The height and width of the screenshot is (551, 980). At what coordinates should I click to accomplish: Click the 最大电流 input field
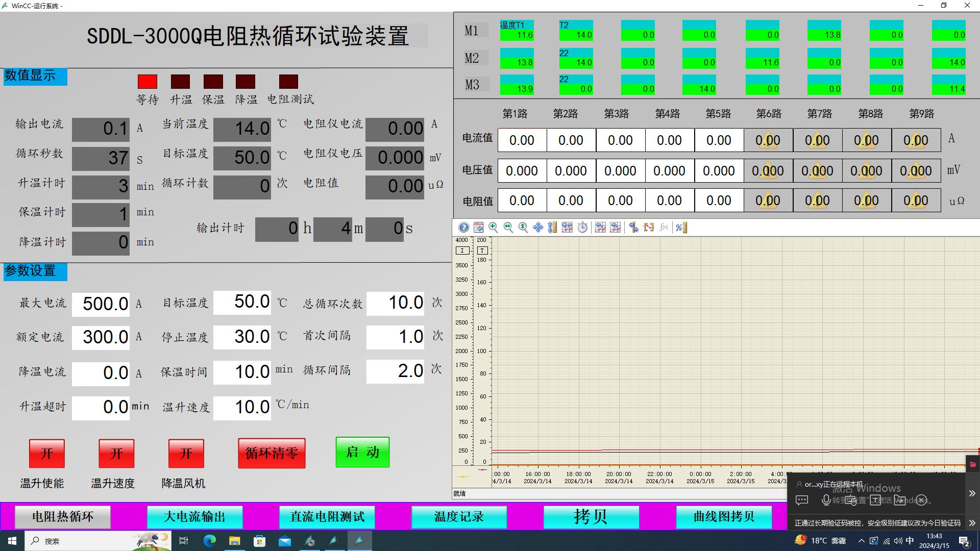101,304
